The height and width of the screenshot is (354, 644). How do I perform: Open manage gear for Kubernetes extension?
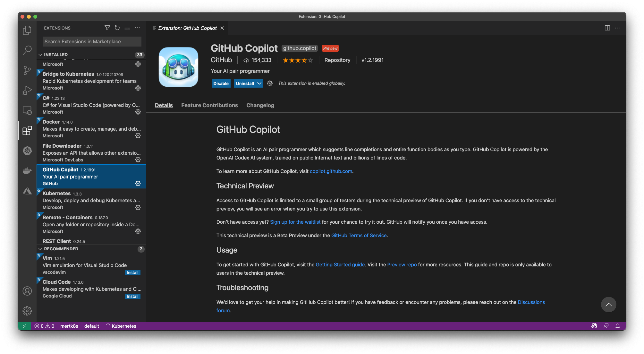pyautogui.click(x=138, y=207)
